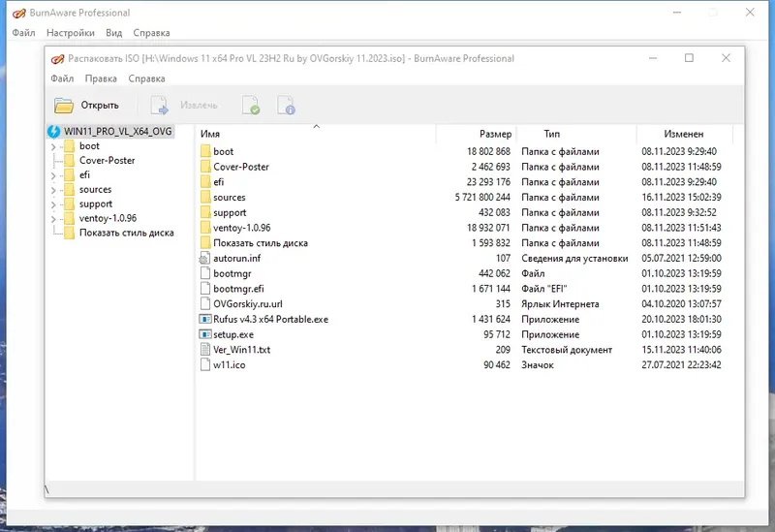Image resolution: width=775 pixels, height=532 pixels.
Task: Click the Rufus v4.3 x64 Portable.exe application icon
Action: [x=205, y=320]
